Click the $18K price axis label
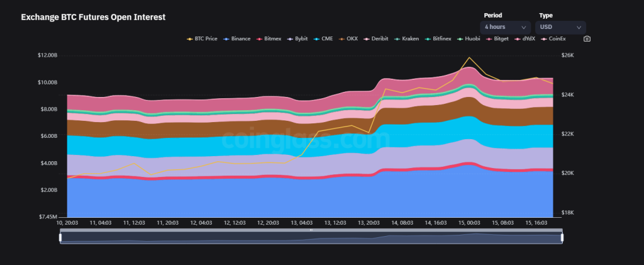 coord(567,212)
